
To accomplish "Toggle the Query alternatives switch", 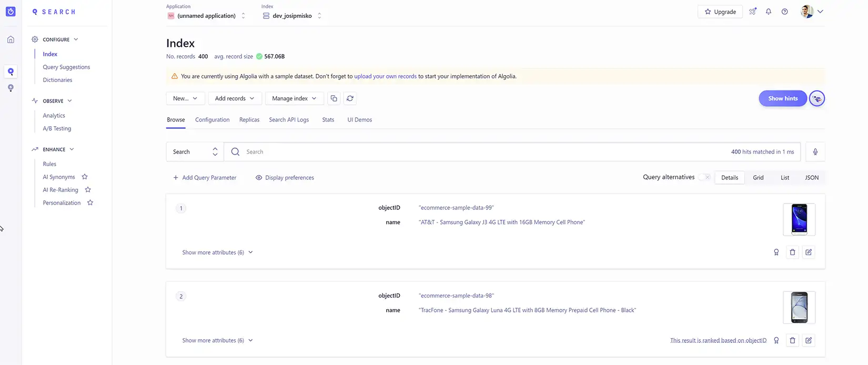I will (x=704, y=177).
